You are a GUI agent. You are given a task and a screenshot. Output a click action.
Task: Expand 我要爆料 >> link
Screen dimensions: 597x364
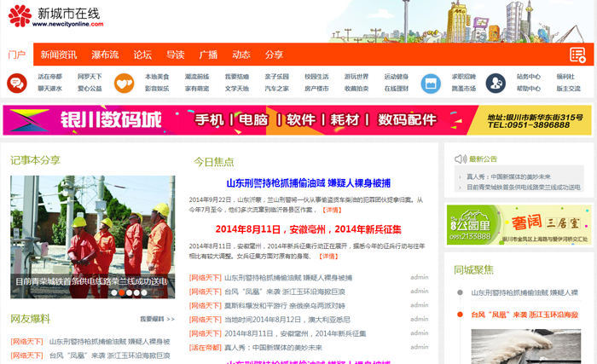coord(157,319)
